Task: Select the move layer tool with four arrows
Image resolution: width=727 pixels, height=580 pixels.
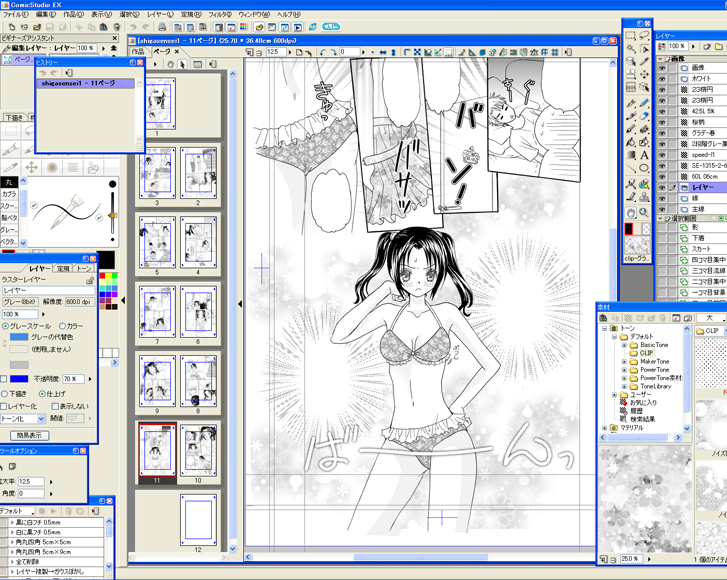Action: [x=644, y=74]
